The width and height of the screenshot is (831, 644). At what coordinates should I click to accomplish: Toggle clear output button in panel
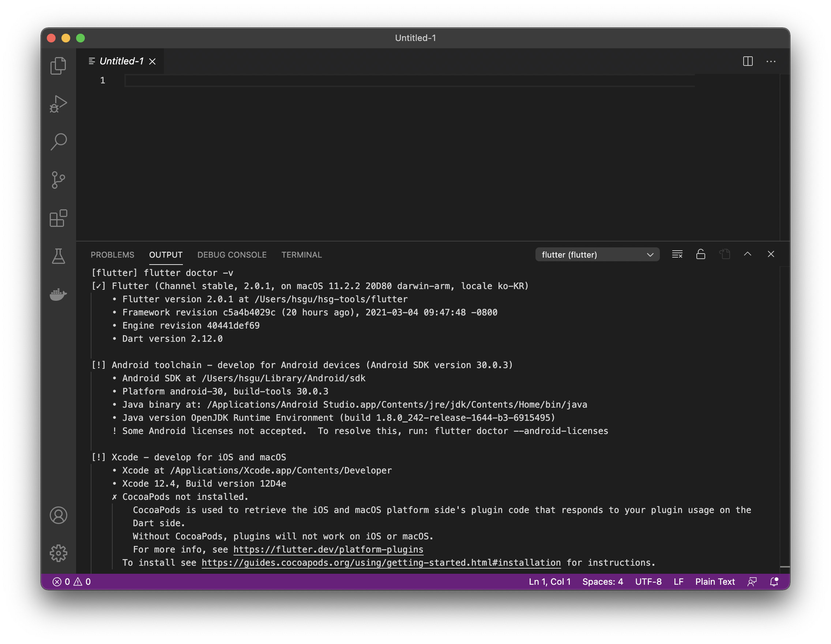[x=677, y=254]
